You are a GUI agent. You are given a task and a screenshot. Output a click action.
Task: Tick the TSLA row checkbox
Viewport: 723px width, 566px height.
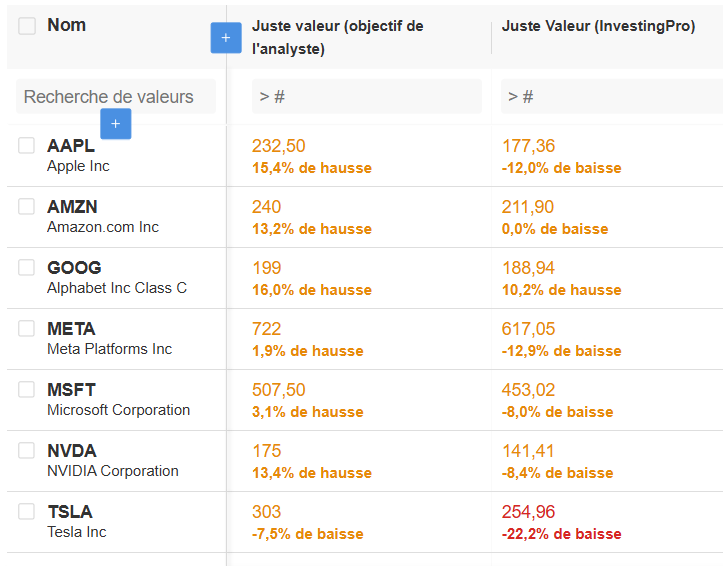point(27,512)
